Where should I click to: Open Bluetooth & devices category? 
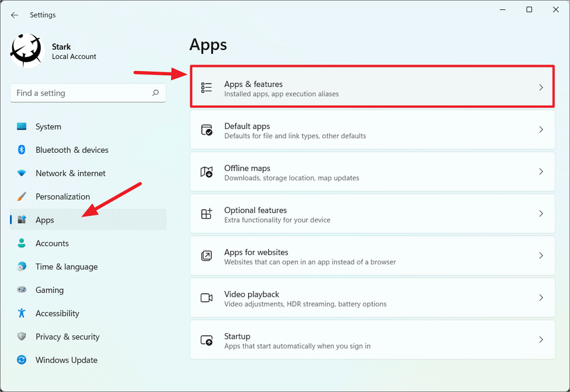(88, 150)
